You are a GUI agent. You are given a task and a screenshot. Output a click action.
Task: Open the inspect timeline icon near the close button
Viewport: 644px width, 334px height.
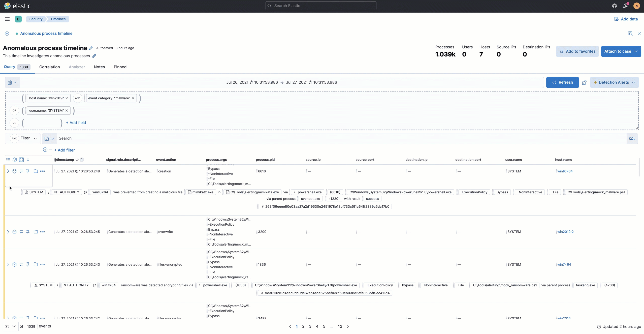[x=630, y=34]
